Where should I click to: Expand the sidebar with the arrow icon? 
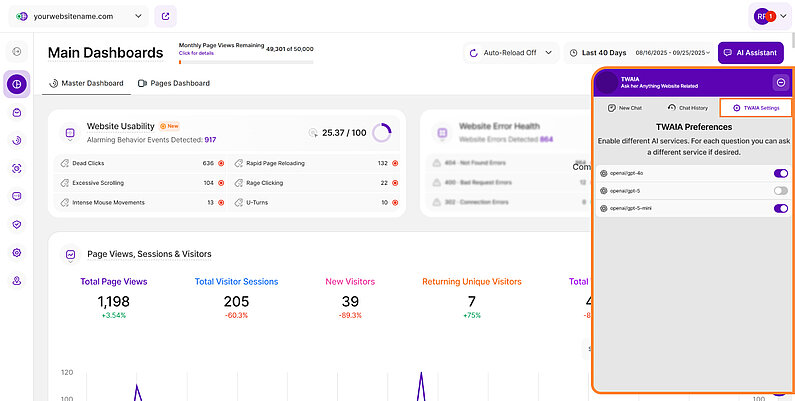16,51
